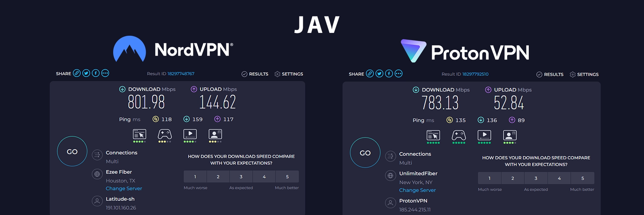This screenshot has width=644, height=215.
Task: Copy share link in NordVPN result
Action: pyautogui.click(x=77, y=73)
